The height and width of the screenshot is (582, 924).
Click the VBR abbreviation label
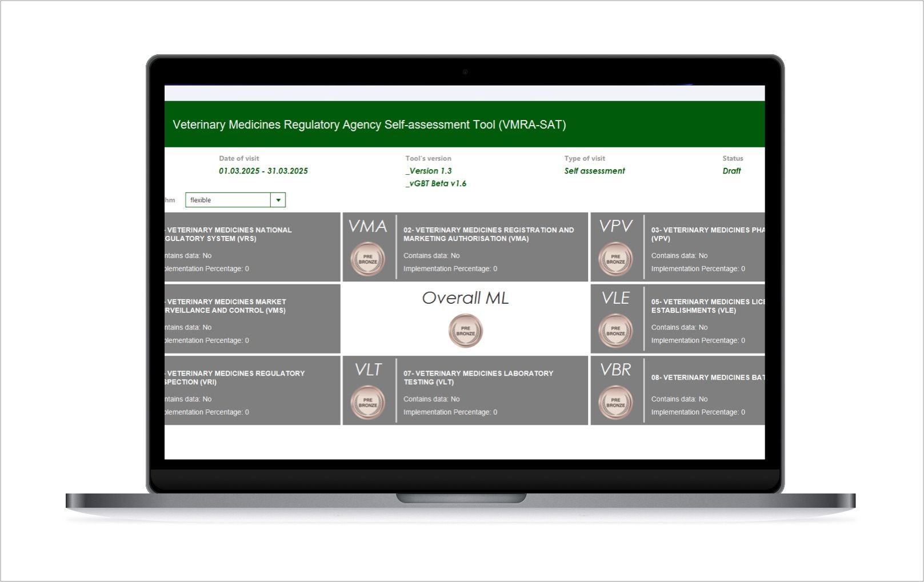click(x=615, y=370)
